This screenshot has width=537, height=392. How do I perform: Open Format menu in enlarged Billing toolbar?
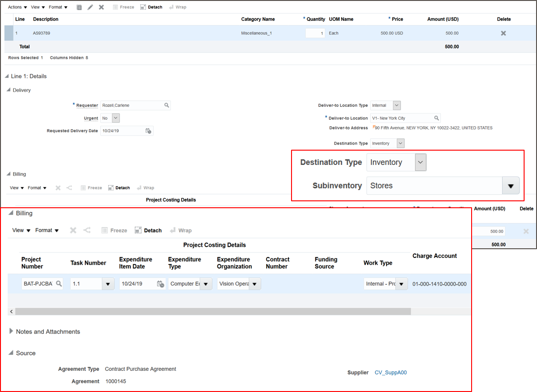pos(47,230)
